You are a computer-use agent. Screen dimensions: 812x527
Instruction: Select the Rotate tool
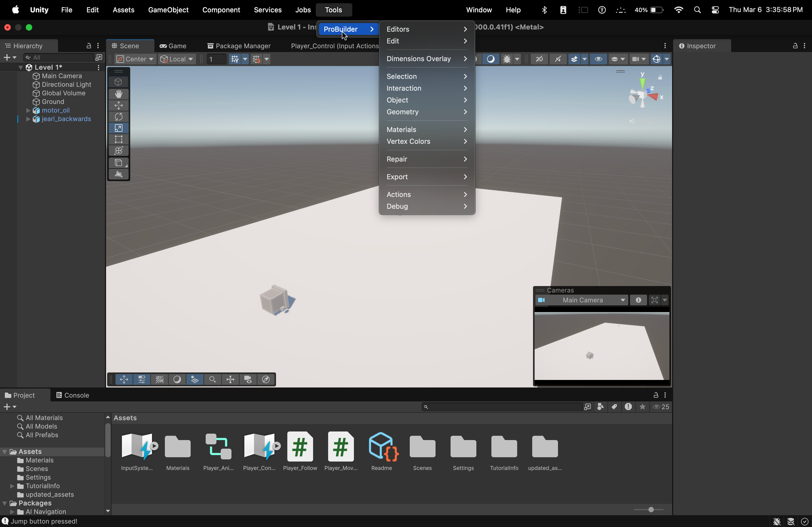[118, 117]
